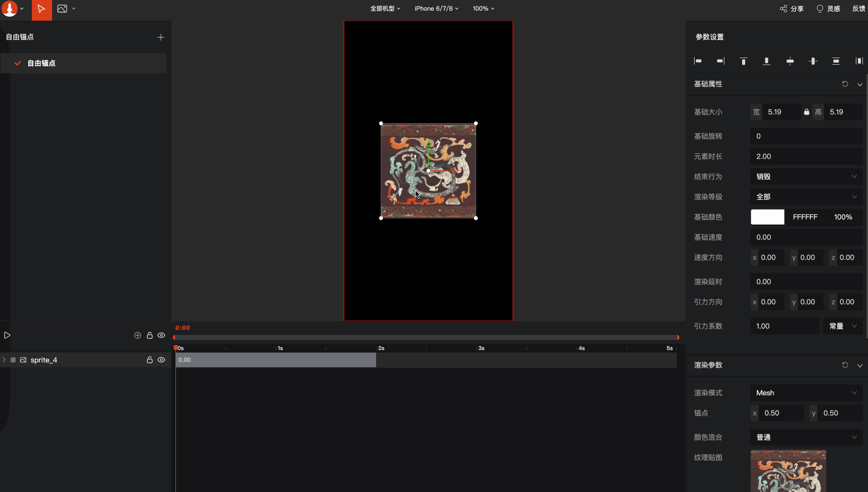The image size is (868, 492).
Task: Align element to top edge
Action: (744, 61)
